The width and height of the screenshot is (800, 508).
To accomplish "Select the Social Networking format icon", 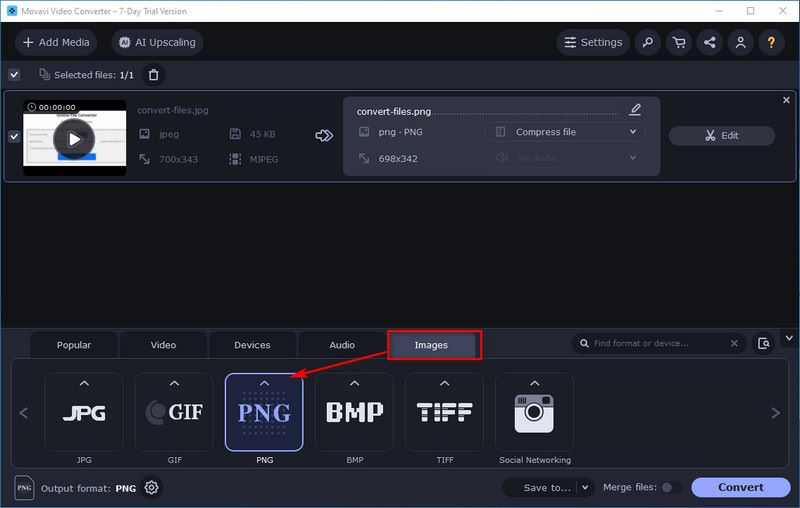I will pos(535,412).
